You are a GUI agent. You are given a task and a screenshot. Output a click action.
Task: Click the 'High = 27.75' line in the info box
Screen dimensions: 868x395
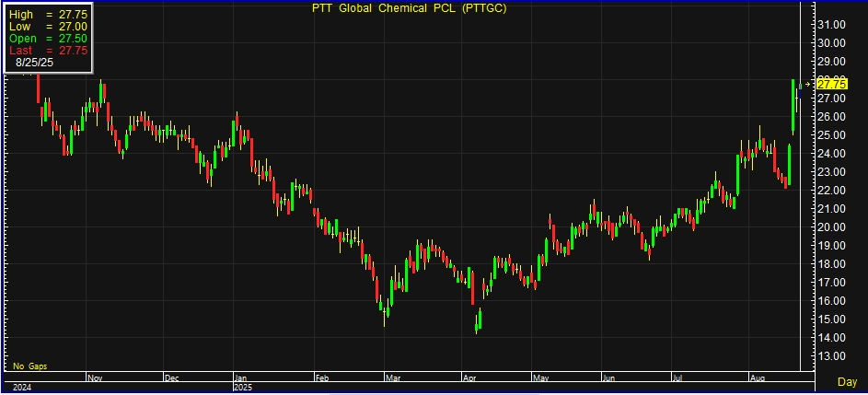pos(48,15)
